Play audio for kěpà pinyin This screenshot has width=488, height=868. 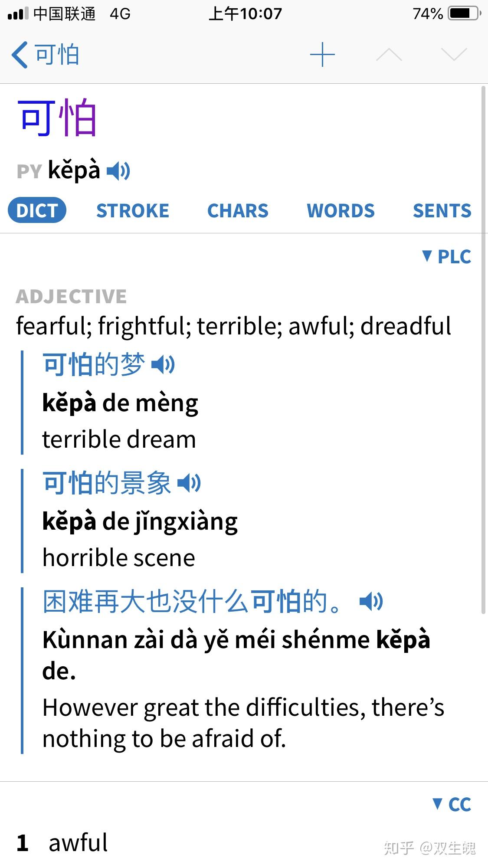pyautogui.click(x=118, y=171)
